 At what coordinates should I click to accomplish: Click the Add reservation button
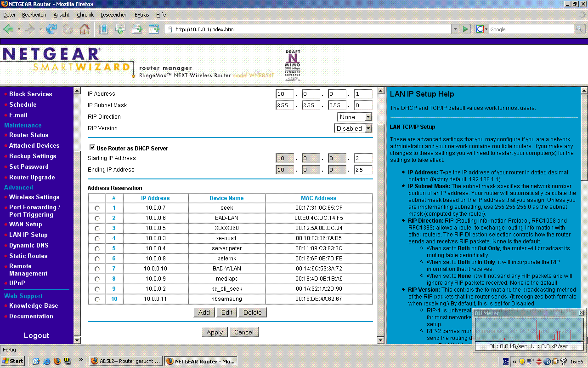(204, 312)
